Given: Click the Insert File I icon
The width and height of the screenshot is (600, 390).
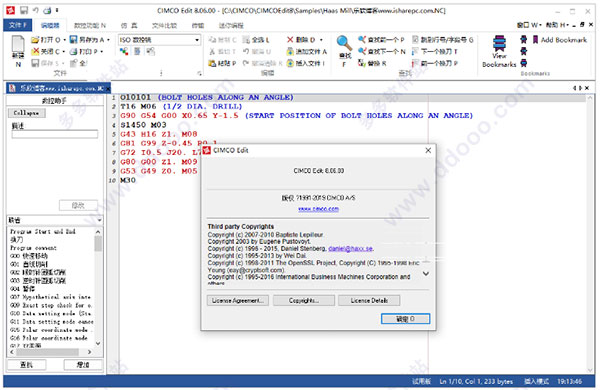Looking at the screenshot, I should coord(290,63).
